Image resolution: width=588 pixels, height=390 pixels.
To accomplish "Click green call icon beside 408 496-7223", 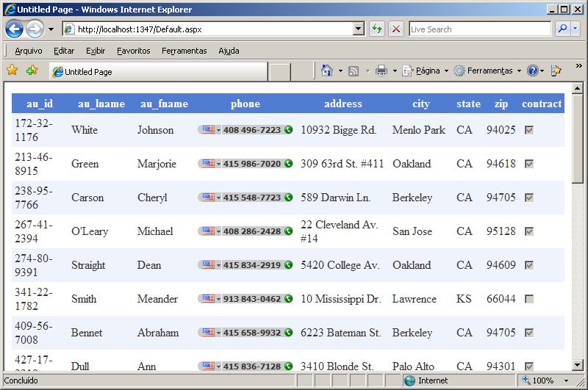I will coord(288,130).
